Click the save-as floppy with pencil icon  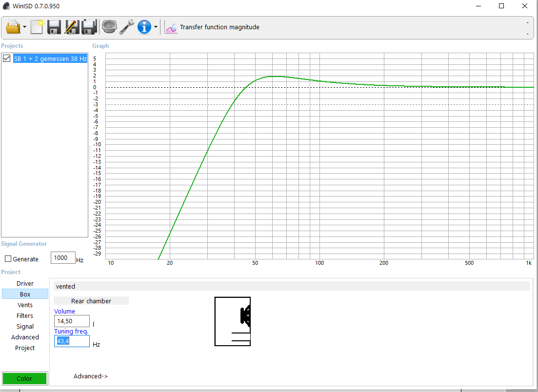[72, 27]
